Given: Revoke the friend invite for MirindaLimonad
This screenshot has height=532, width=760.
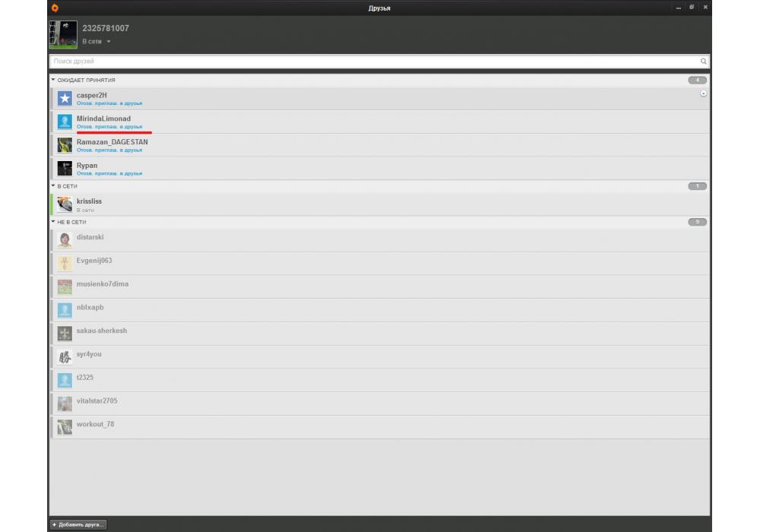Looking at the screenshot, I should coord(109,127).
